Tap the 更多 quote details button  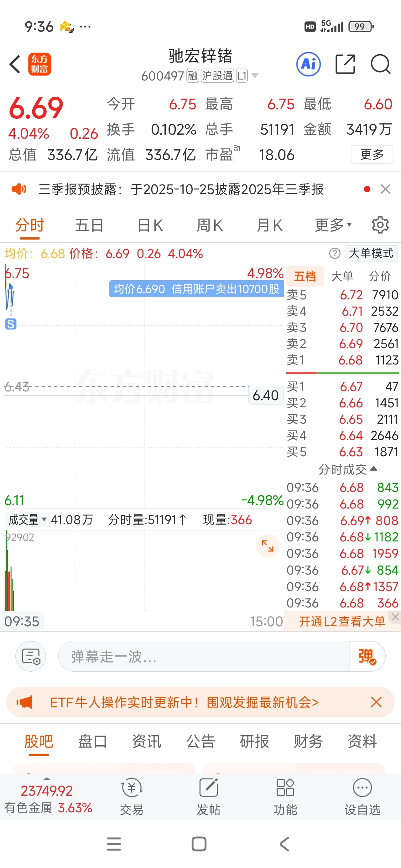click(372, 154)
